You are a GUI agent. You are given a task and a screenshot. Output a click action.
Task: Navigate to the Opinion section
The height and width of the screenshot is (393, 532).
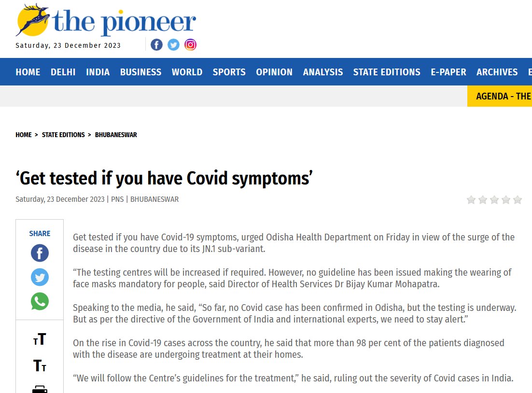(x=274, y=72)
